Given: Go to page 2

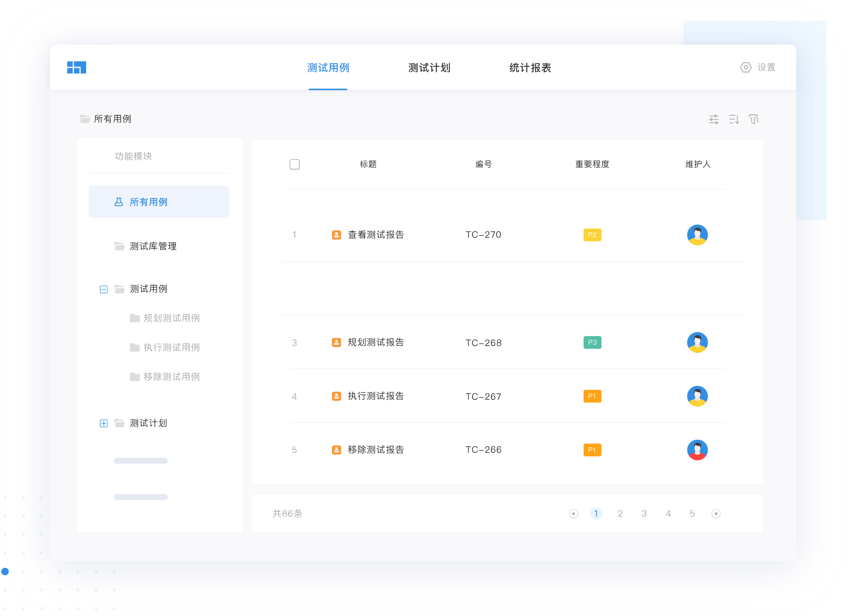Looking at the screenshot, I should click(x=620, y=514).
